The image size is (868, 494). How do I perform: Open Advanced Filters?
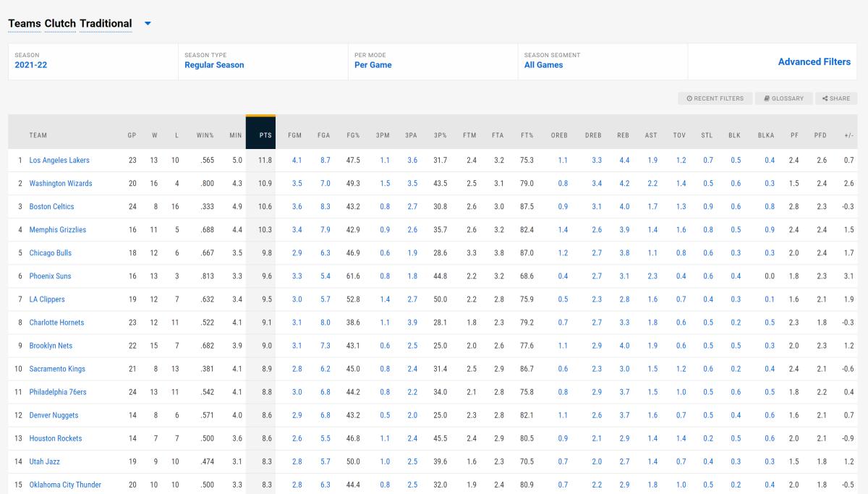pyautogui.click(x=814, y=62)
